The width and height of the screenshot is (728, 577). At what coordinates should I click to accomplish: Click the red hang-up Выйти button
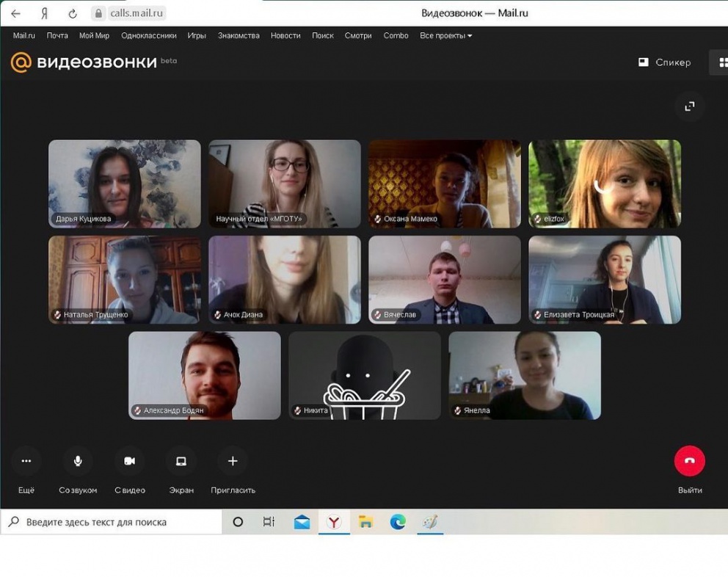(689, 461)
